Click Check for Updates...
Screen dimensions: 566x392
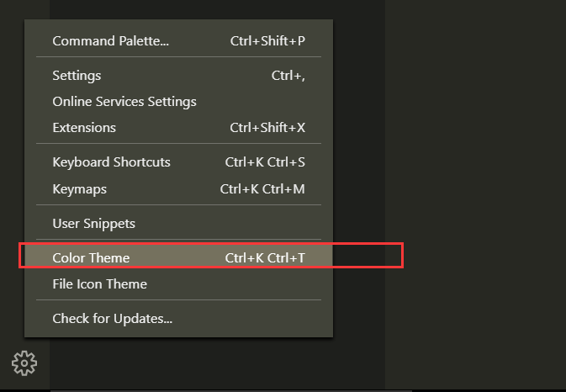[112, 319]
